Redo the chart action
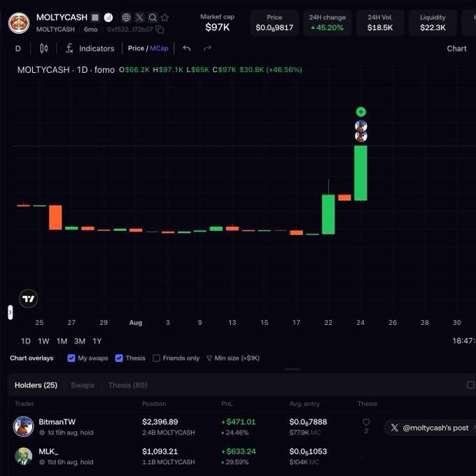This screenshot has height=476, width=476. click(x=207, y=48)
